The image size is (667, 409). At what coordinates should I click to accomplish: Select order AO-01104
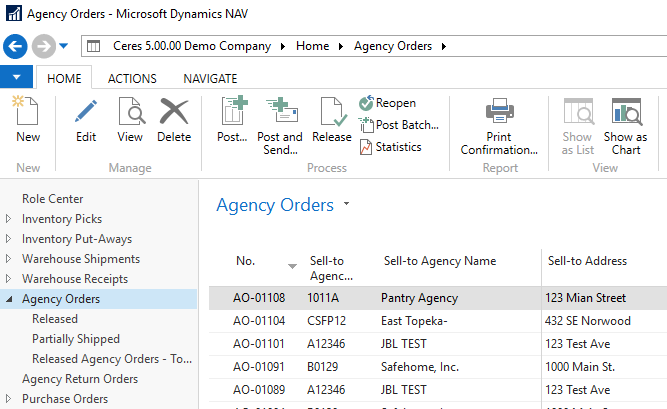pos(259,321)
